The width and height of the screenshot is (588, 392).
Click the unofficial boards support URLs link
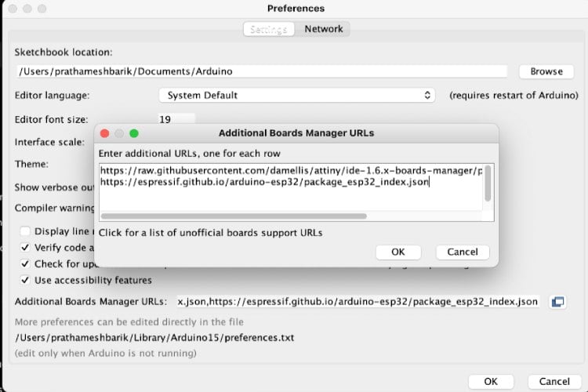210,232
